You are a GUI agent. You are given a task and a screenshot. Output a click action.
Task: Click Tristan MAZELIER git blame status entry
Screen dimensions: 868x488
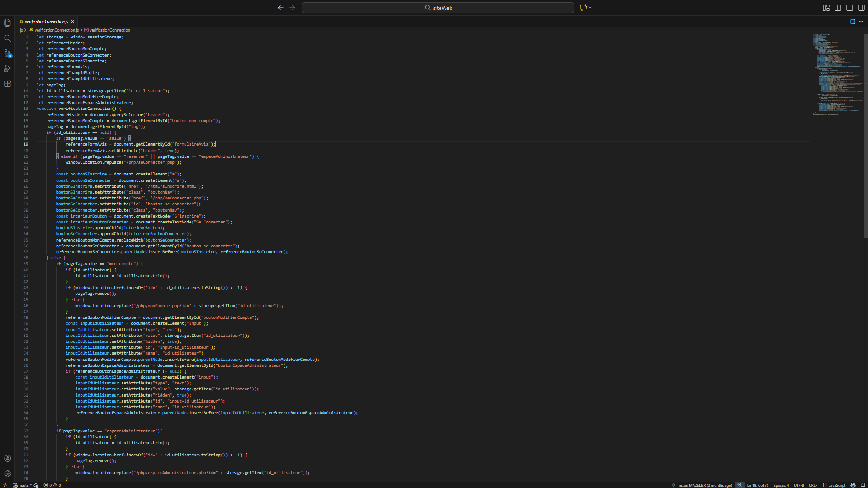coord(702,485)
